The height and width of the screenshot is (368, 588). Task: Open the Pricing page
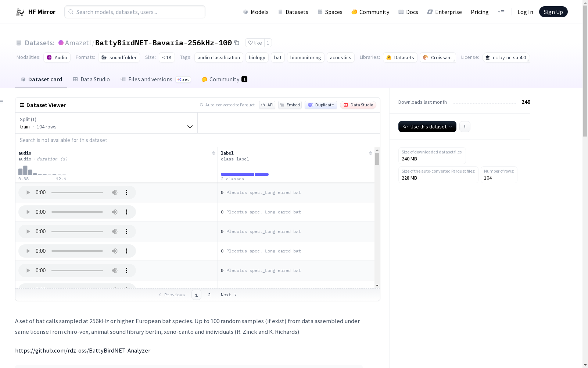click(x=480, y=12)
